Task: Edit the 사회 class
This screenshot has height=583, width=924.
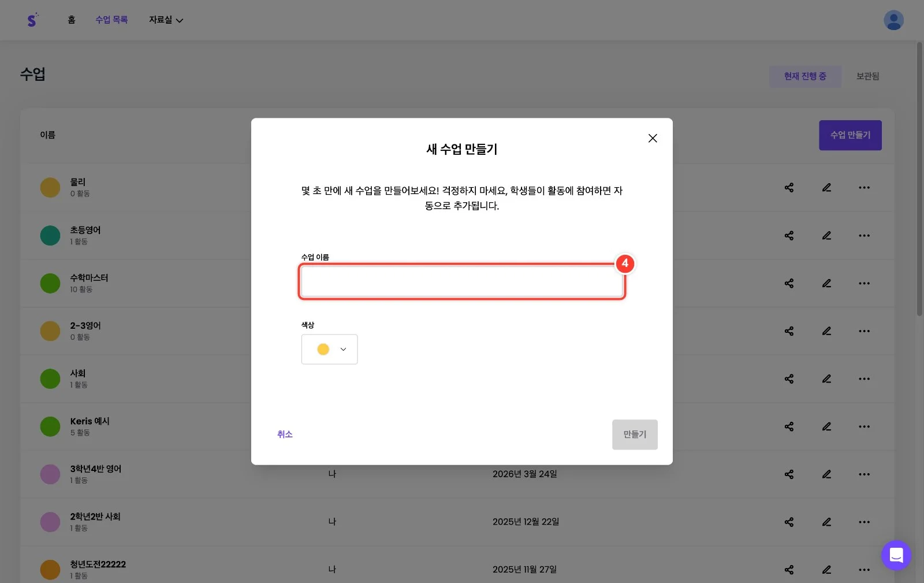Action: [826, 379]
